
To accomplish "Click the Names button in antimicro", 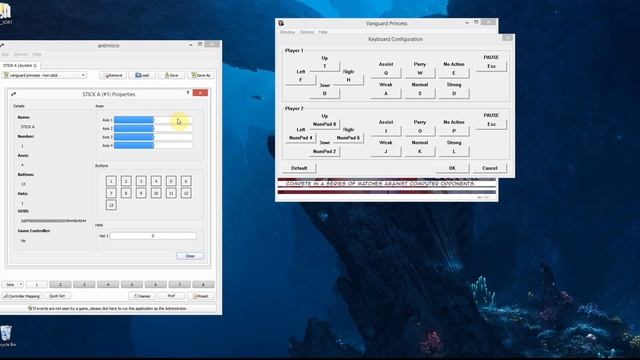I will tap(142, 296).
